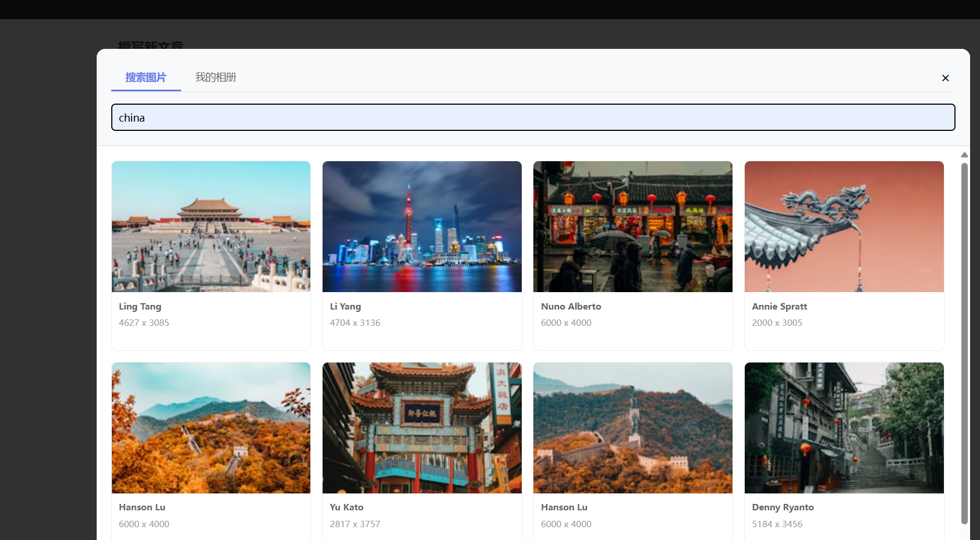Image resolution: width=980 pixels, height=540 pixels.
Task: Click the Nuno Alberto author name
Action: (x=571, y=307)
